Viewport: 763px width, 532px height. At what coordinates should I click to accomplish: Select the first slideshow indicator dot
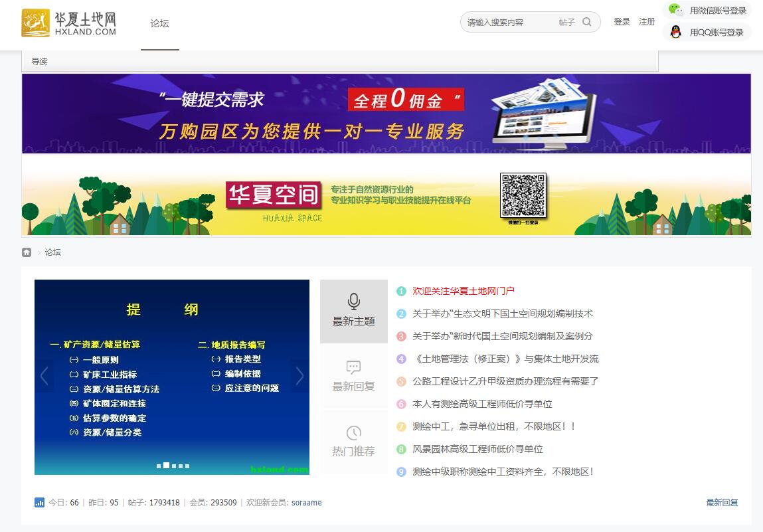point(159,466)
